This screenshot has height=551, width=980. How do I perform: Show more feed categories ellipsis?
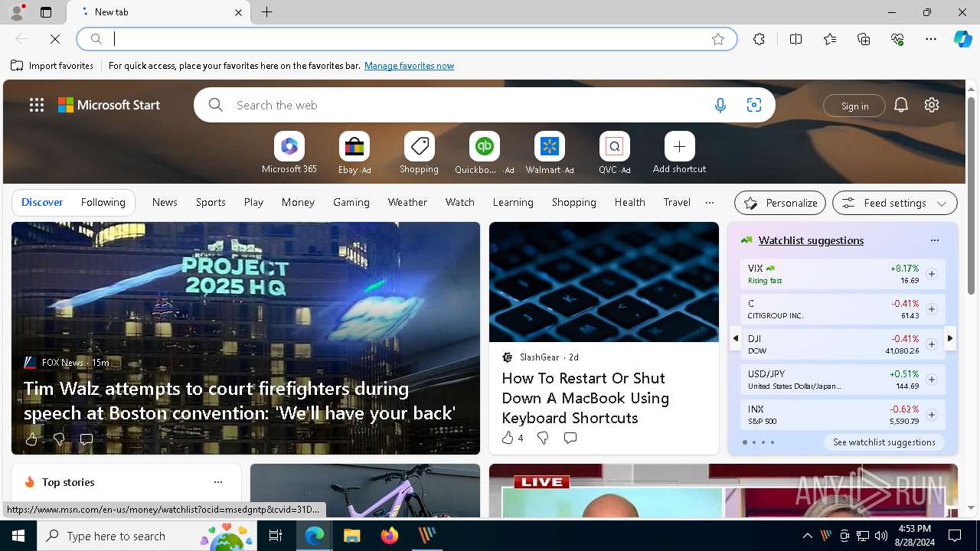point(710,203)
